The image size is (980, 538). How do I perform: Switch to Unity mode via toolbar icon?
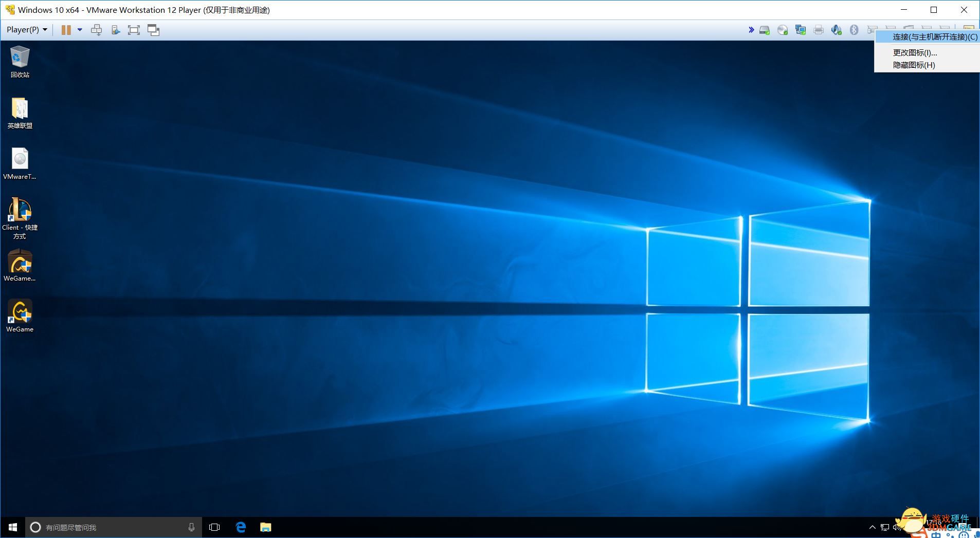tap(153, 30)
